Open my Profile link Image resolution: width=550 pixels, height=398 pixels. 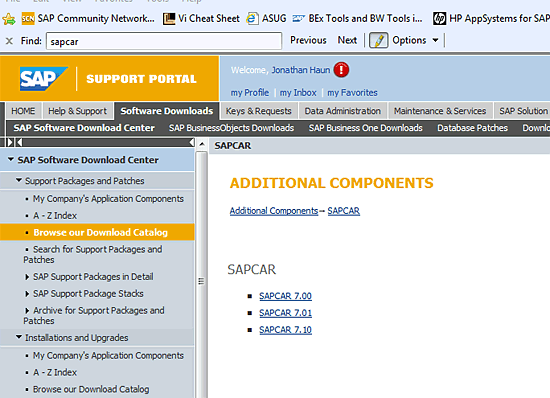point(250,93)
